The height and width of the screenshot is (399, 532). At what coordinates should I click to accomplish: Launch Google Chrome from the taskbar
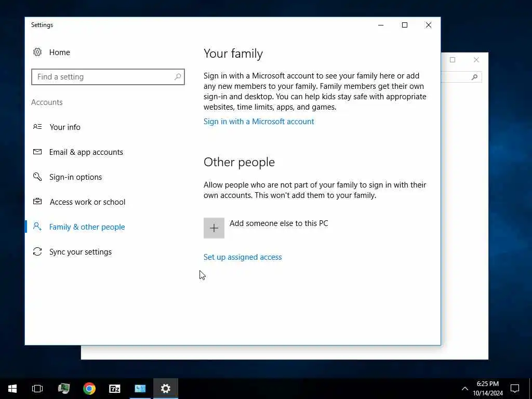[89, 389]
